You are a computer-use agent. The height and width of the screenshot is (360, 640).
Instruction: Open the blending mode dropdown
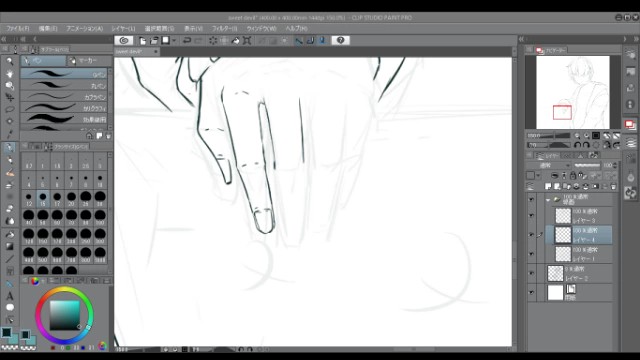(x=549, y=165)
